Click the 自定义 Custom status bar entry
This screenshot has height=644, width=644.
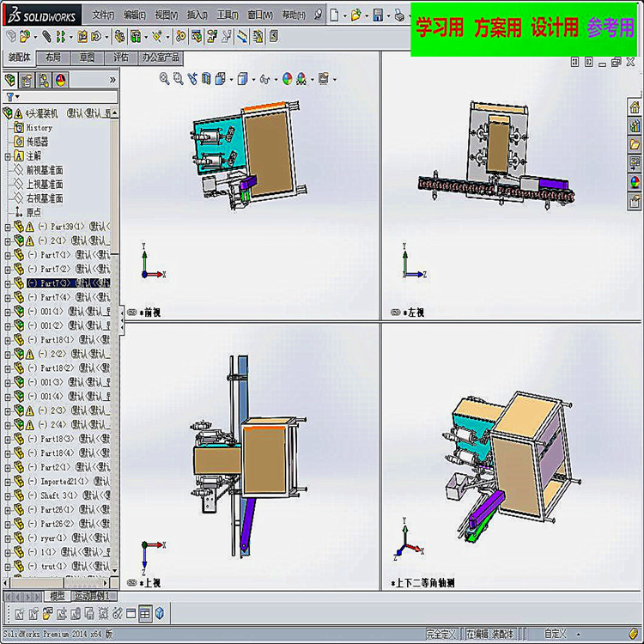coord(555,634)
